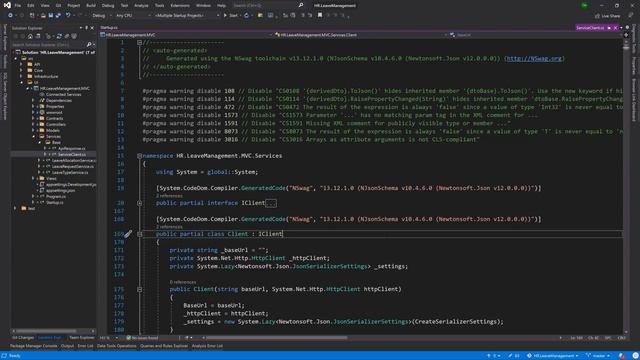Switch to the Startup.cs editor tab

pyautogui.click(x=109, y=28)
